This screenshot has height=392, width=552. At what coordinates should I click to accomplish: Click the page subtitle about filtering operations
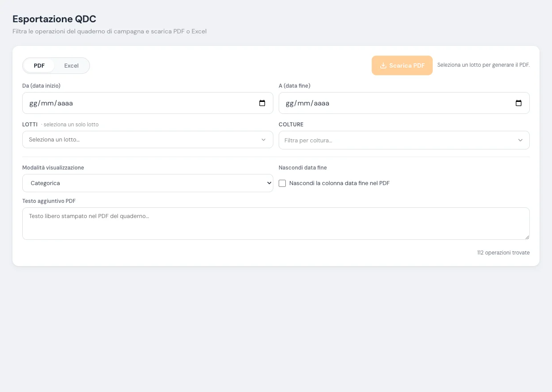[110, 32]
